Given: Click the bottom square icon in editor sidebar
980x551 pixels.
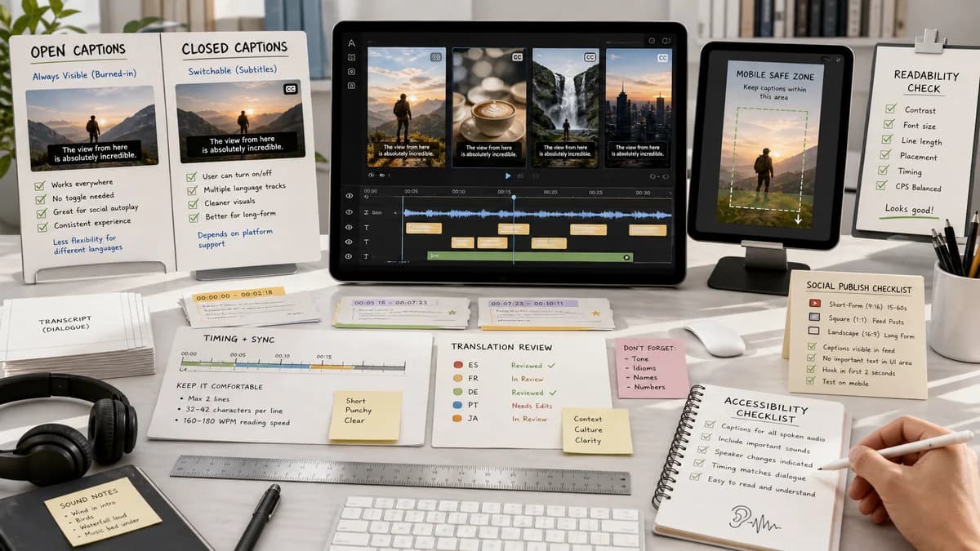Looking at the screenshot, I should [x=351, y=85].
